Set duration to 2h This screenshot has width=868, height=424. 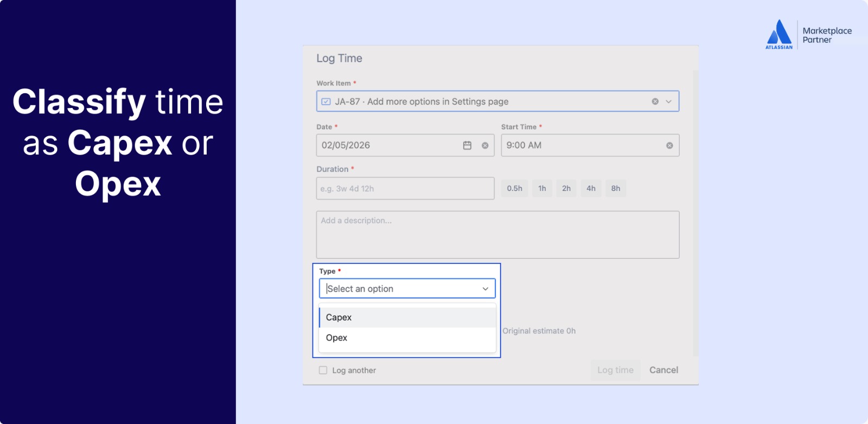tap(566, 188)
